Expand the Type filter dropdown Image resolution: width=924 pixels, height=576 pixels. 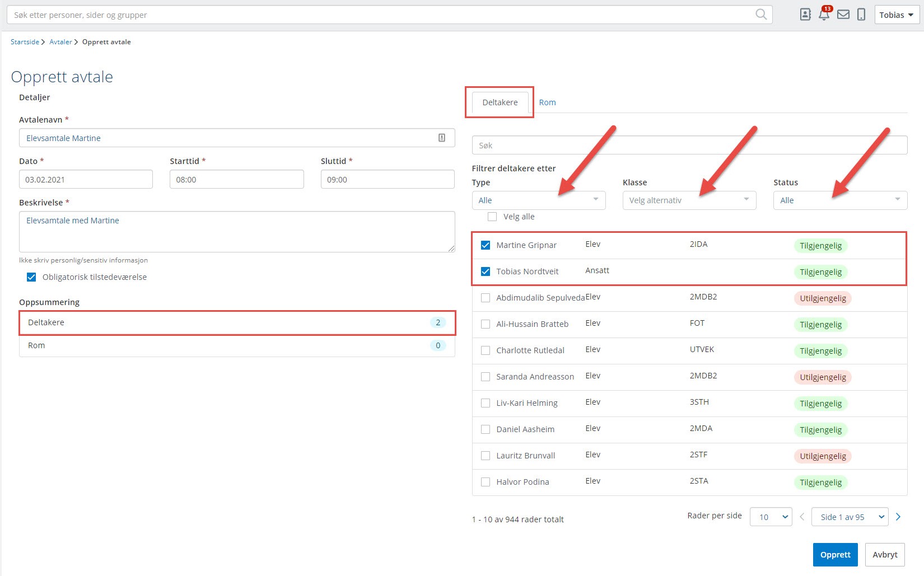tap(538, 200)
